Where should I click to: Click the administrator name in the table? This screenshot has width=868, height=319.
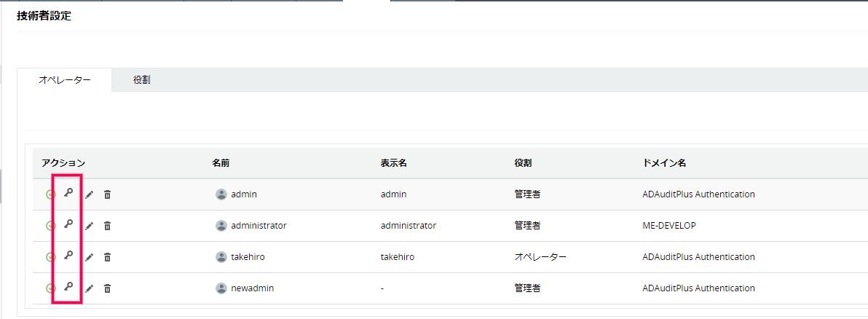259,226
